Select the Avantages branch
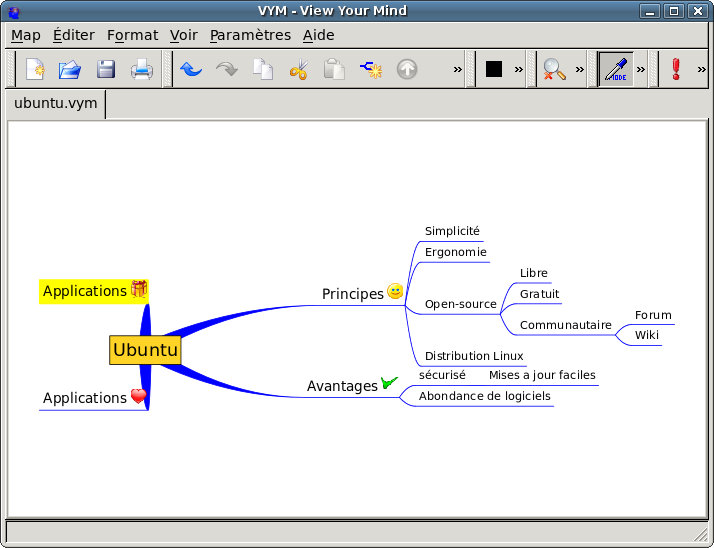Image resolution: width=714 pixels, height=548 pixels. pos(342,386)
